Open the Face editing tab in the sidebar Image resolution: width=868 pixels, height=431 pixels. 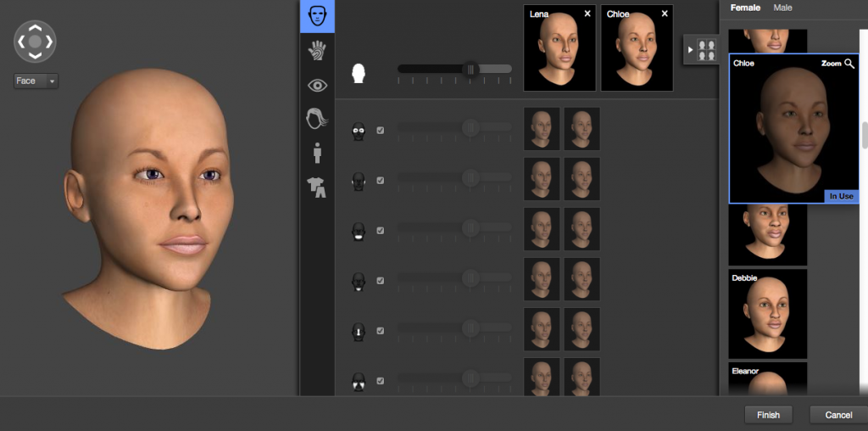pos(317,15)
